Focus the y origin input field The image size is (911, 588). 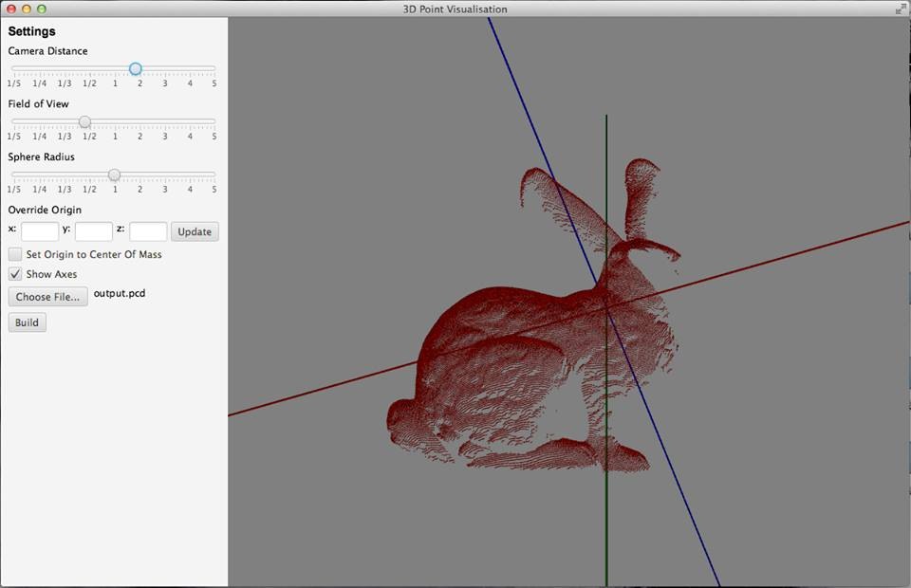(94, 231)
